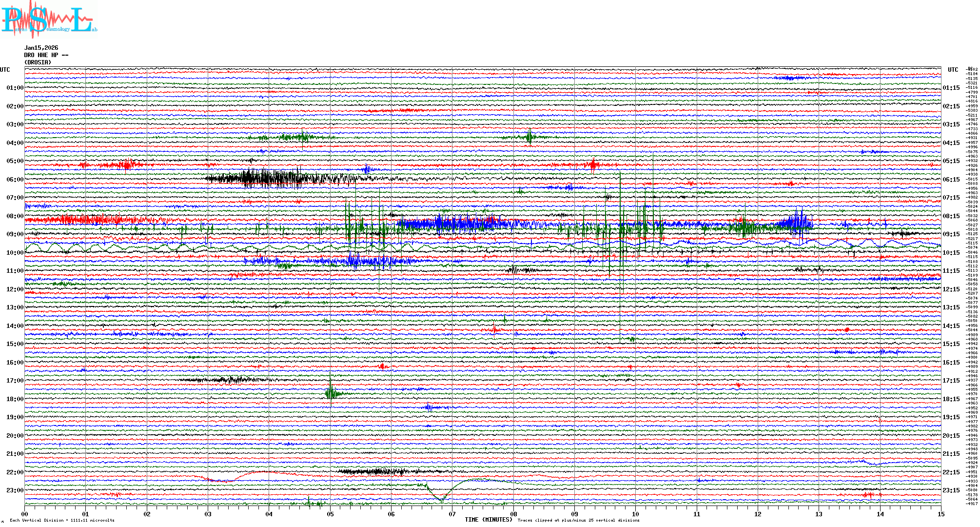Screen dimensions: 980x527
Task: Click the PSL seismology lab logo
Action: point(49,20)
